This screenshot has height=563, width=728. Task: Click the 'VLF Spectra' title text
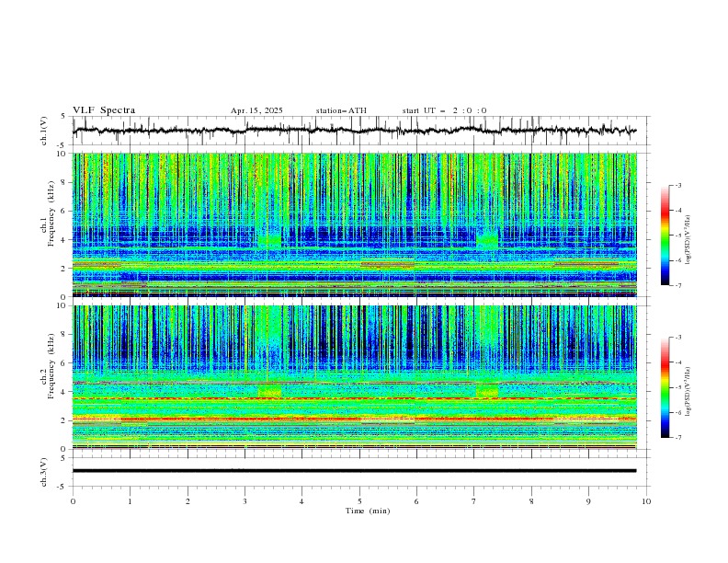pyautogui.click(x=104, y=110)
